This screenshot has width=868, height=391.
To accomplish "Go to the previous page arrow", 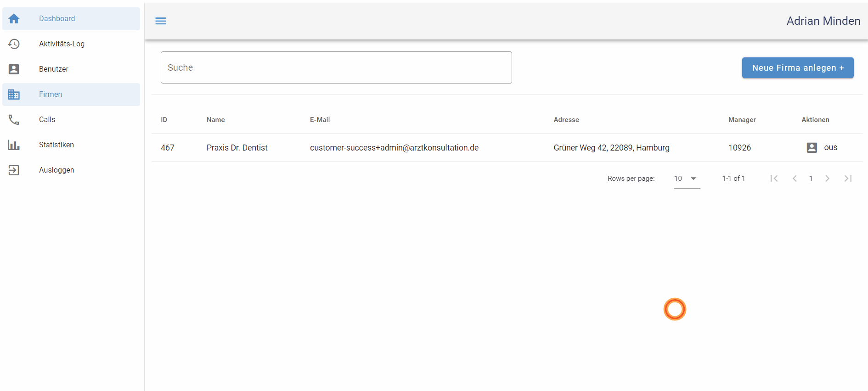I will point(795,179).
